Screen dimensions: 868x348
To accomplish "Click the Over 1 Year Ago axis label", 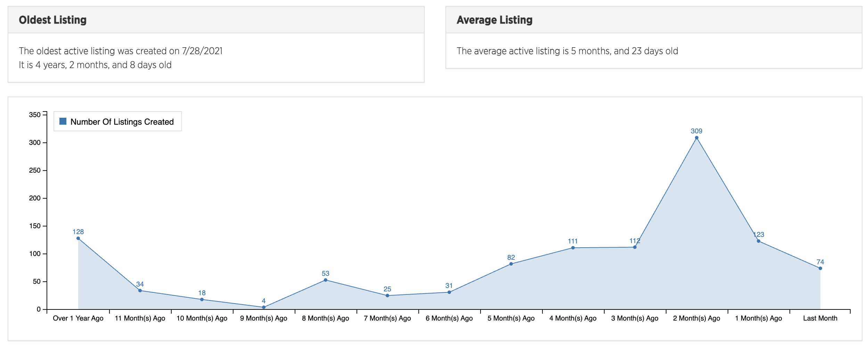I will click(x=78, y=318).
